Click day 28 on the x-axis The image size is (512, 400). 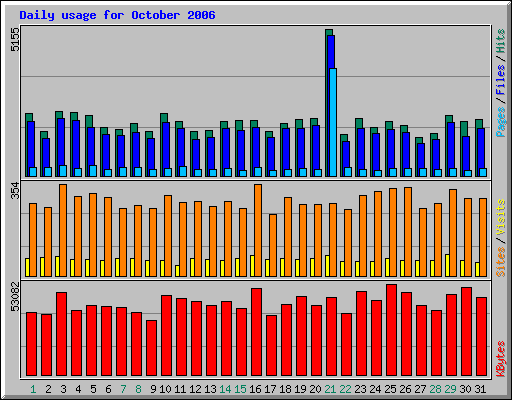pyautogui.click(x=435, y=389)
